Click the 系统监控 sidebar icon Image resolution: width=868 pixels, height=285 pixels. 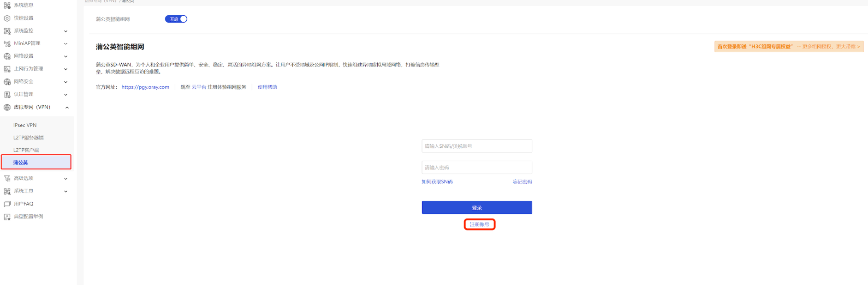pyautogui.click(x=7, y=31)
